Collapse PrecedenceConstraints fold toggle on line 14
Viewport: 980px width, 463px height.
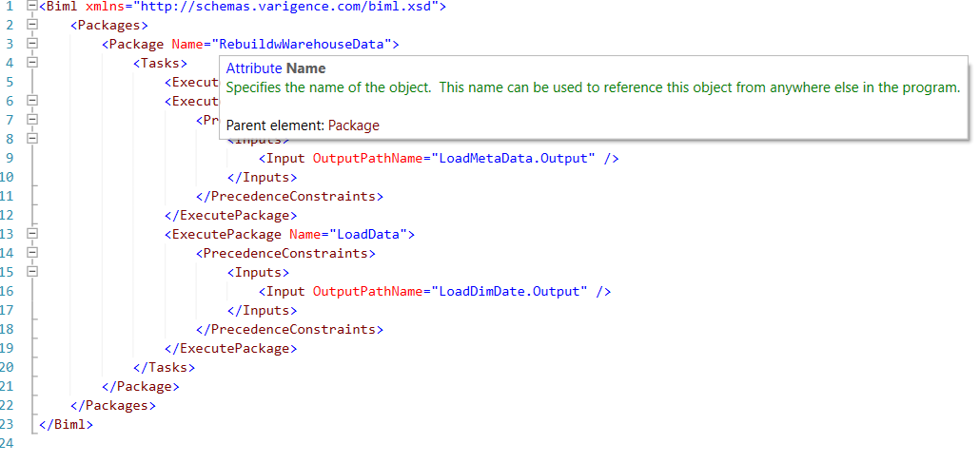[32, 253]
